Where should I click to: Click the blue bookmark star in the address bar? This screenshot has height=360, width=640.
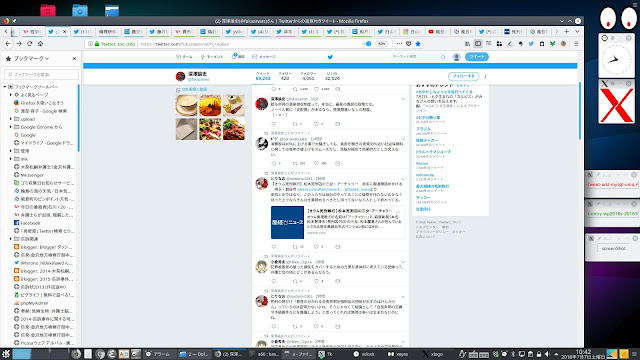coord(418,44)
